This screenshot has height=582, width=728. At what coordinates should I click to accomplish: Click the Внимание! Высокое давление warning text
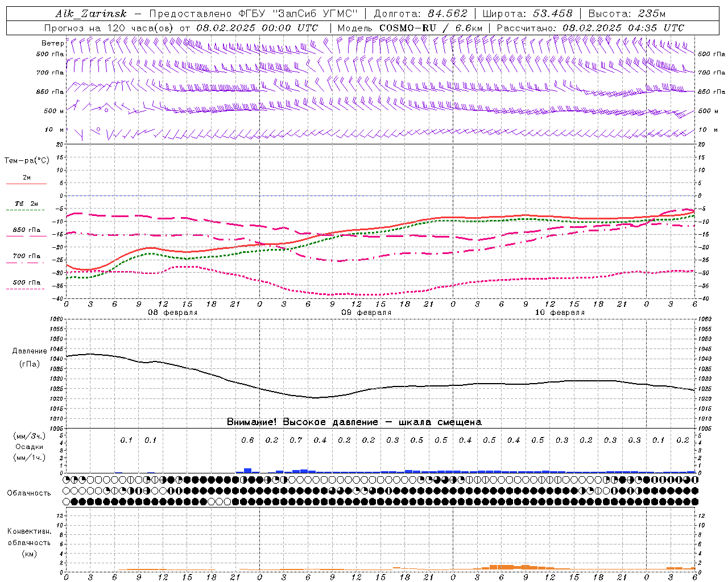[354, 422]
